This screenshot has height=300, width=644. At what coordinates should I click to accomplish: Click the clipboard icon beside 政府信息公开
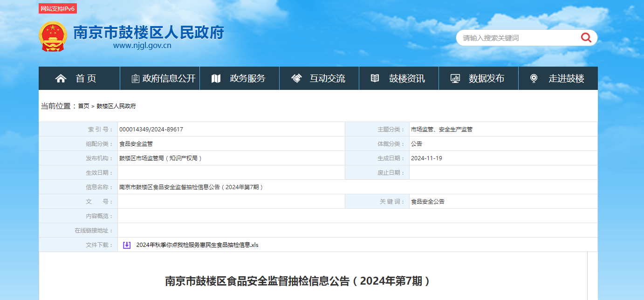(x=135, y=79)
